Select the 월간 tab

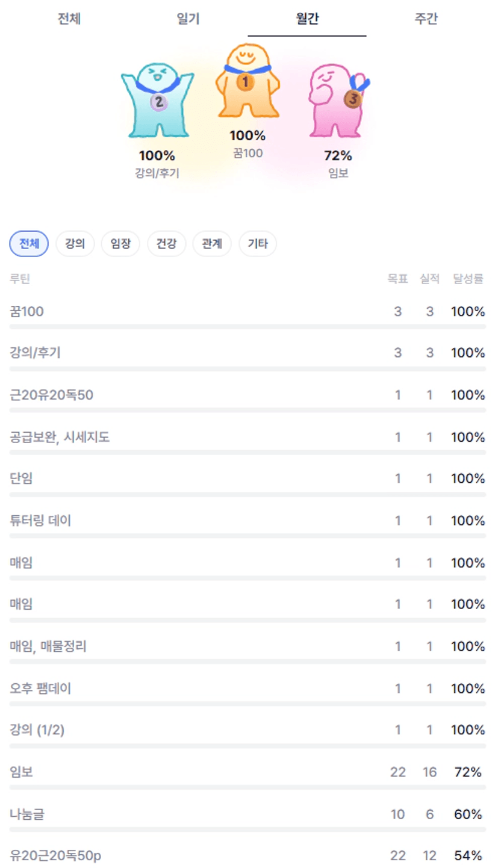tap(307, 19)
